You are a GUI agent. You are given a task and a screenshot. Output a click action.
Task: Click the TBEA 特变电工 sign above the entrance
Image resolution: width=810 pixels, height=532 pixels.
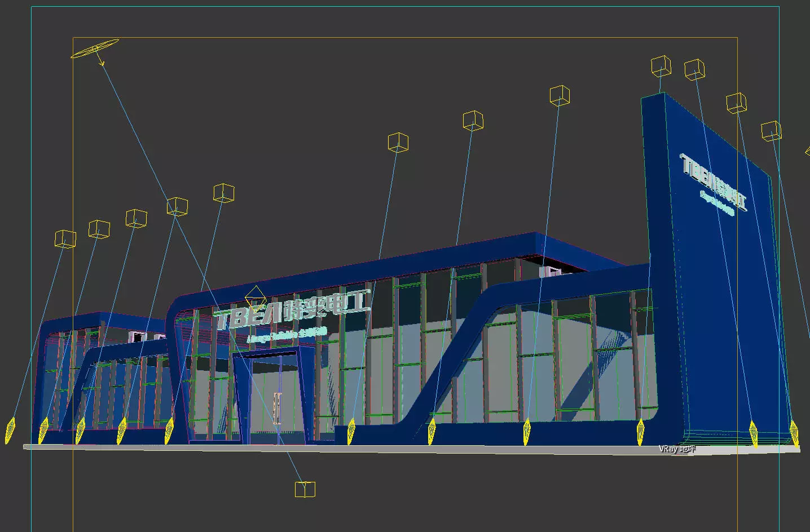click(x=293, y=311)
